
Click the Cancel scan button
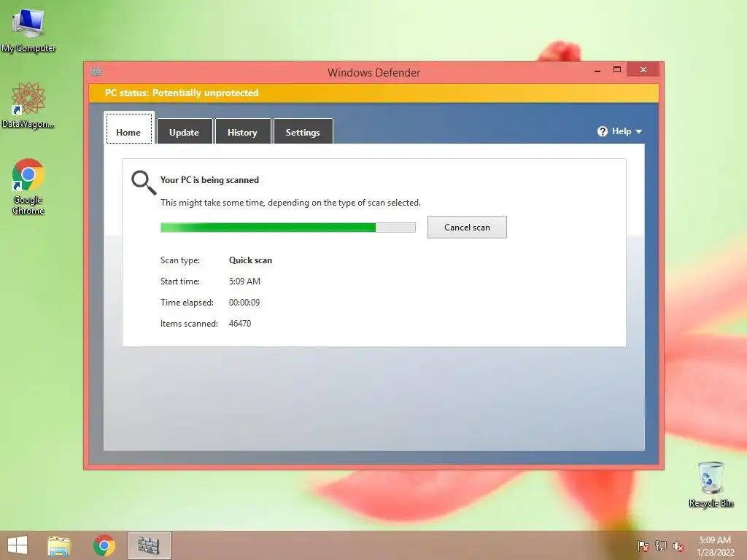click(467, 227)
